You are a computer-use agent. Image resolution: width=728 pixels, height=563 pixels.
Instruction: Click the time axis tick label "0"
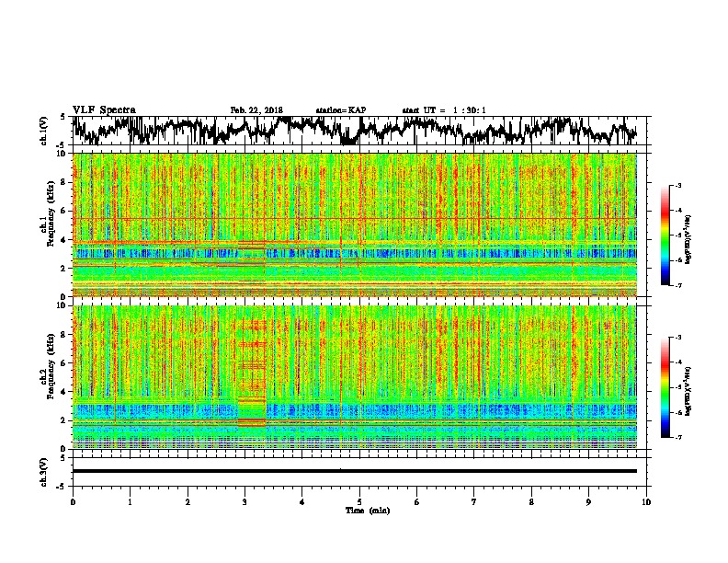point(73,502)
